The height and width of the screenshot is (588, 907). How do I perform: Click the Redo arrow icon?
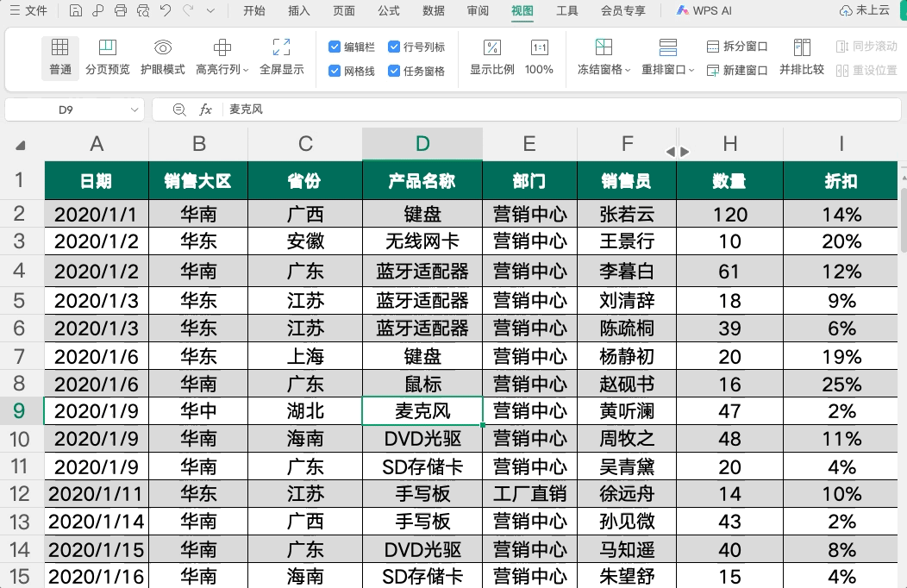tap(188, 10)
